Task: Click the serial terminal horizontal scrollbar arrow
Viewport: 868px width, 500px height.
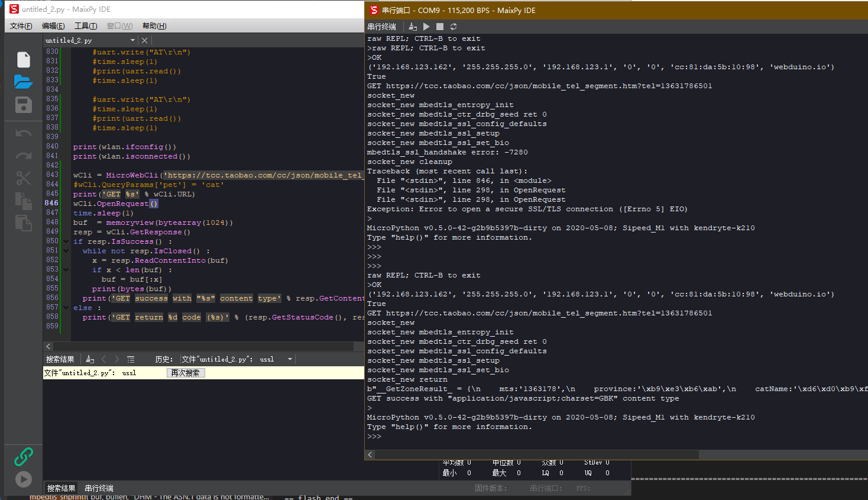Action: point(370,454)
